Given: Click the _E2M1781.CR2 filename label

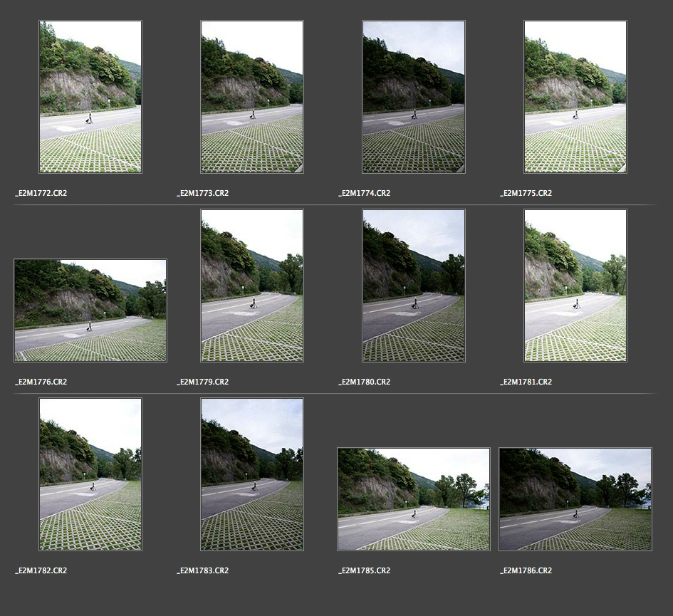Looking at the screenshot, I should [526, 382].
